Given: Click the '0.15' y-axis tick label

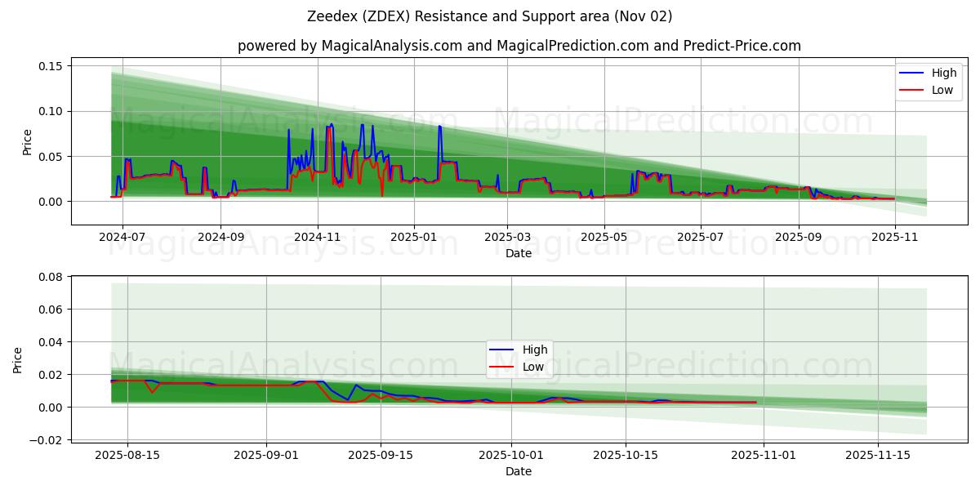Looking at the screenshot, I should tap(50, 66).
